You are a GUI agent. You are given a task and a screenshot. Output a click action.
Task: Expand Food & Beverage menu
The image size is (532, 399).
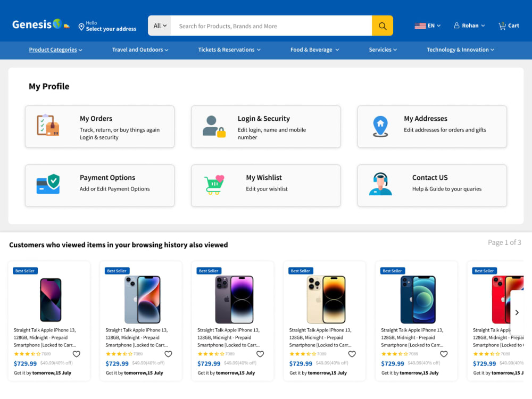tap(314, 50)
